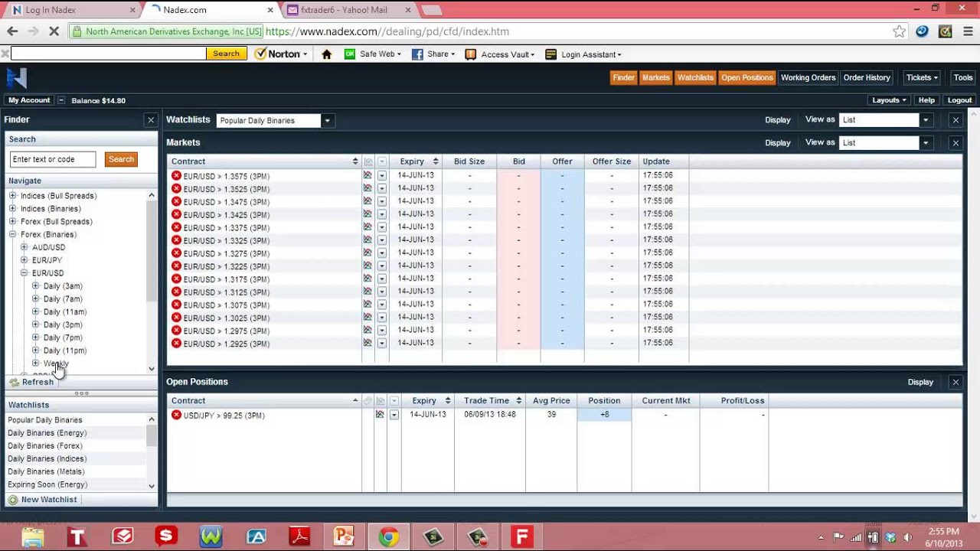The image size is (980, 551).
Task: Go back in the browser
Action: tap(12, 31)
